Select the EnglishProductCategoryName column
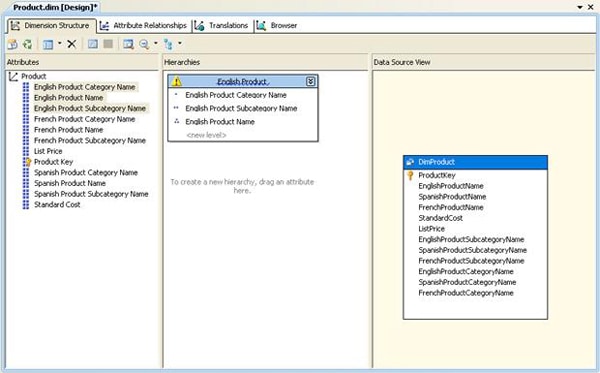Image resolution: width=600 pixels, height=373 pixels. (466, 272)
